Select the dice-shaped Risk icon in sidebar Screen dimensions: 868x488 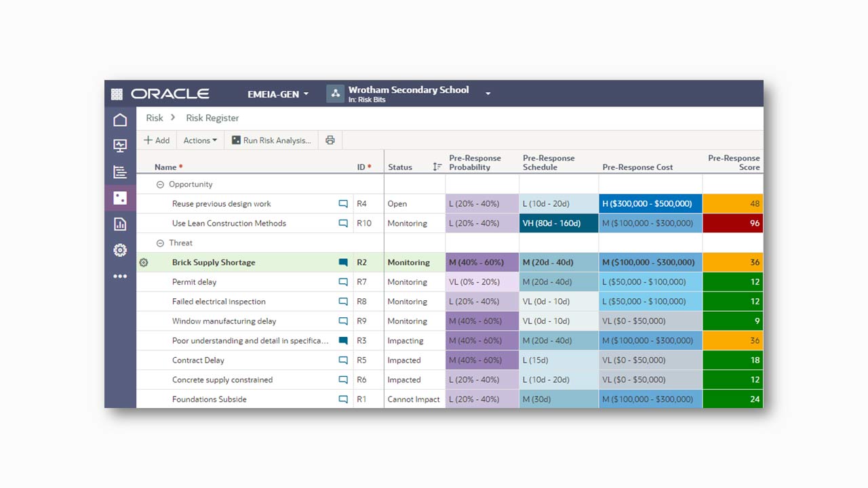[x=120, y=198]
